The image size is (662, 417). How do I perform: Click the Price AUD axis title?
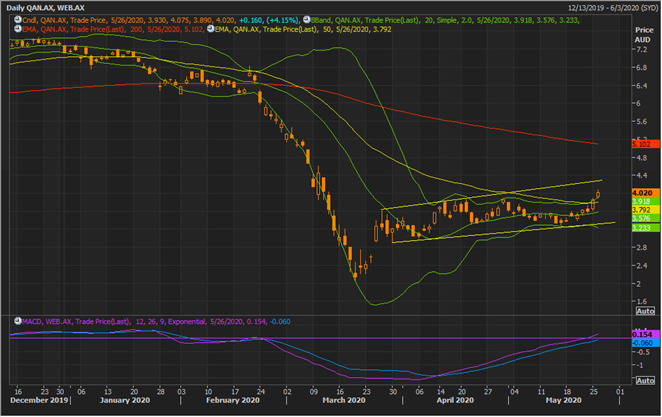[644, 35]
